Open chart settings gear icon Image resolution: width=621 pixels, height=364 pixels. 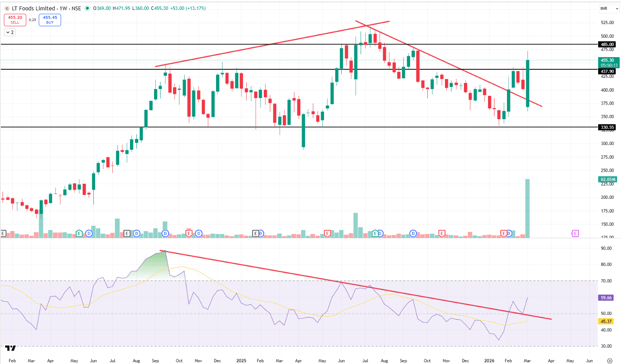click(x=609, y=361)
